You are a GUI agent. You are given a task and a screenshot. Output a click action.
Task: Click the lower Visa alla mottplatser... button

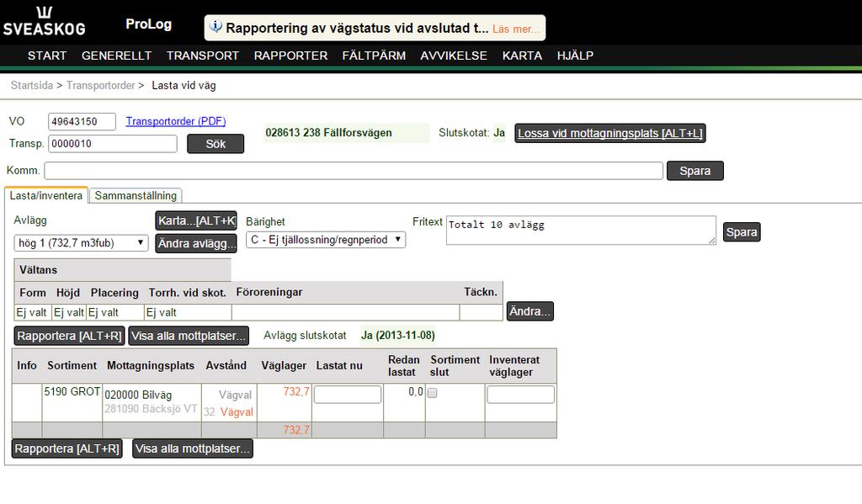pos(193,448)
